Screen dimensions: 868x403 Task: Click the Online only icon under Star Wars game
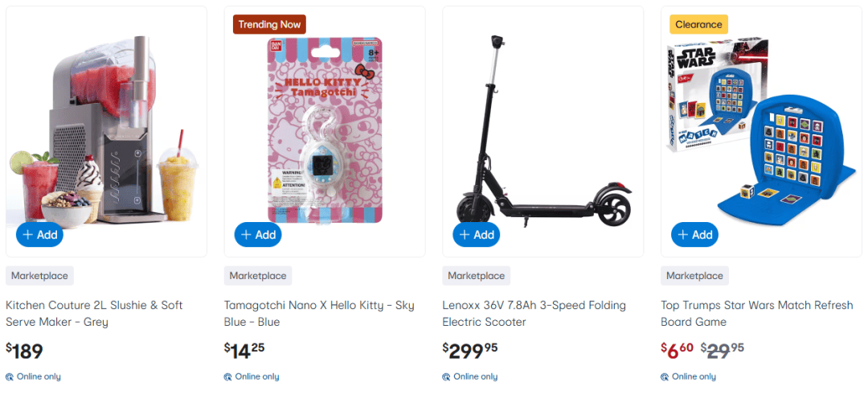[665, 376]
